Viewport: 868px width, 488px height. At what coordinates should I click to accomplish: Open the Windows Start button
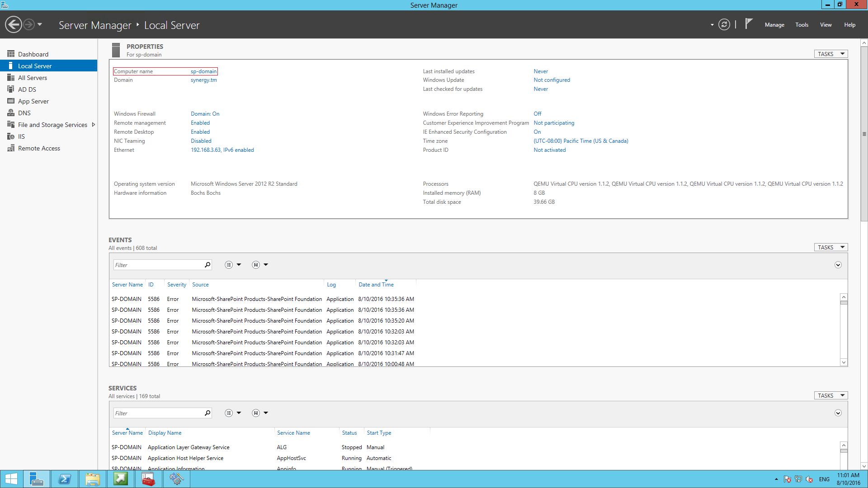(x=11, y=479)
